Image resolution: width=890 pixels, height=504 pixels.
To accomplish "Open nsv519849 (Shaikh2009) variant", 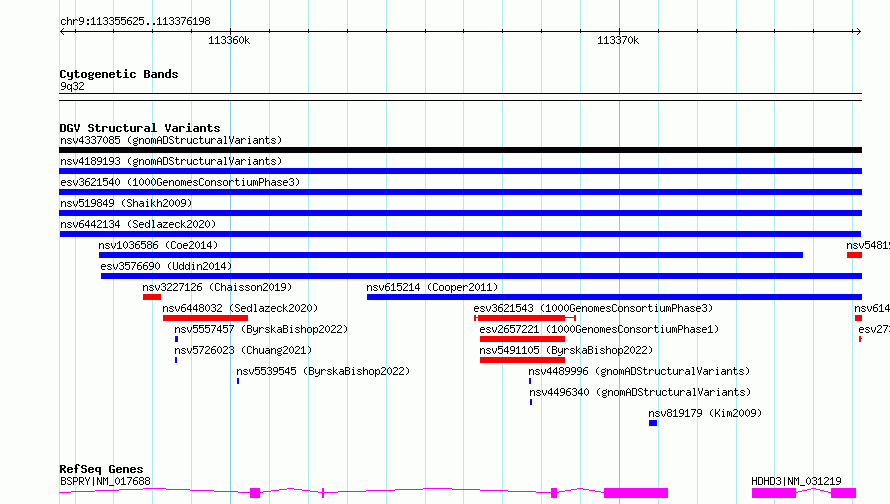I will pos(126,203).
